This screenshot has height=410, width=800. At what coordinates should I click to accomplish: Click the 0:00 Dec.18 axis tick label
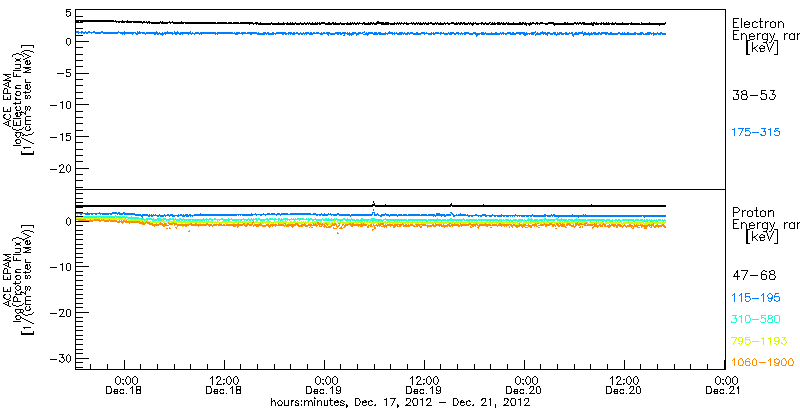click(x=124, y=385)
